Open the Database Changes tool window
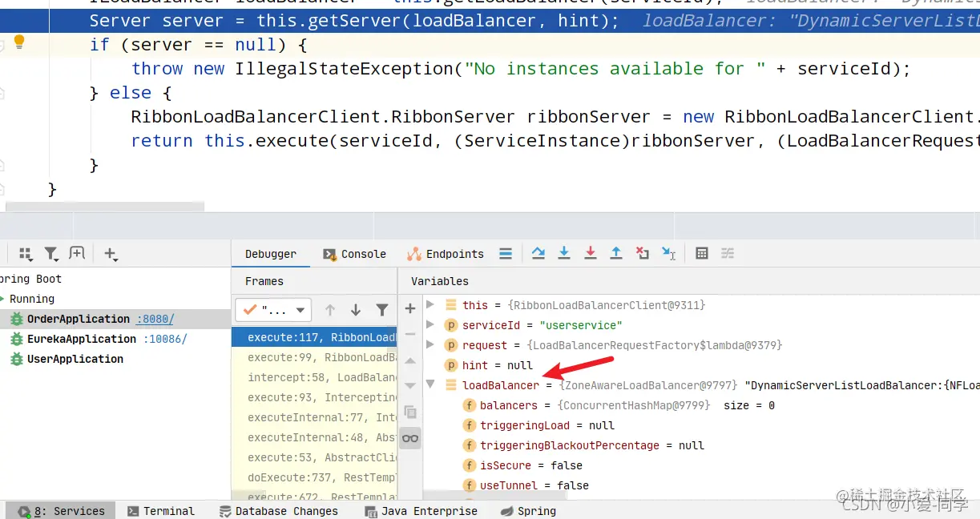This screenshot has width=980, height=519. [x=278, y=511]
